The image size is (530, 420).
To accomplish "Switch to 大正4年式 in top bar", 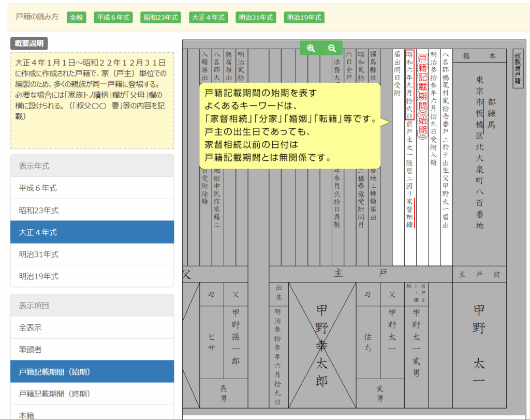I will [x=208, y=17].
